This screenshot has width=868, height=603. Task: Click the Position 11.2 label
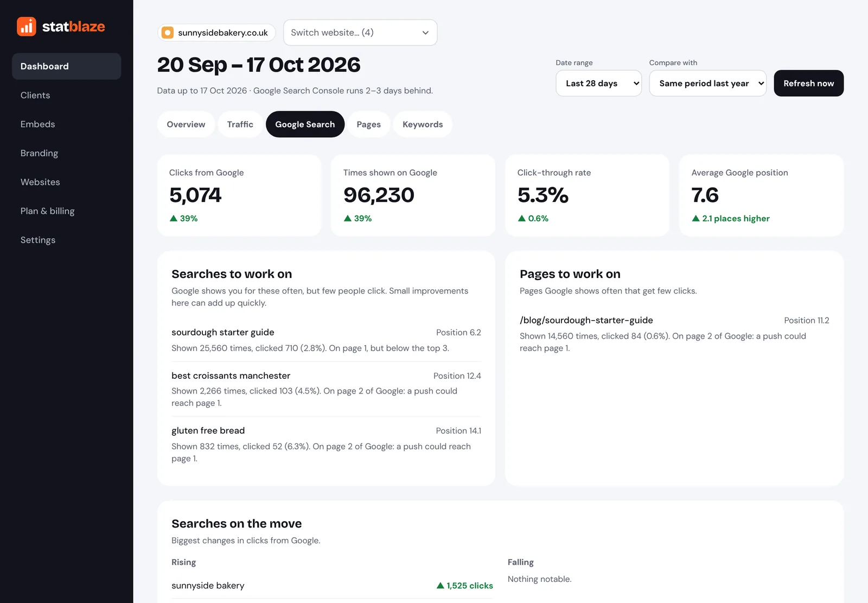pyautogui.click(x=807, y=320)
